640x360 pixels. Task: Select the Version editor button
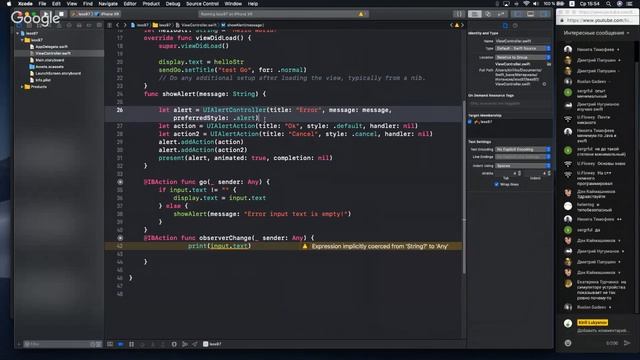[501, 14]
